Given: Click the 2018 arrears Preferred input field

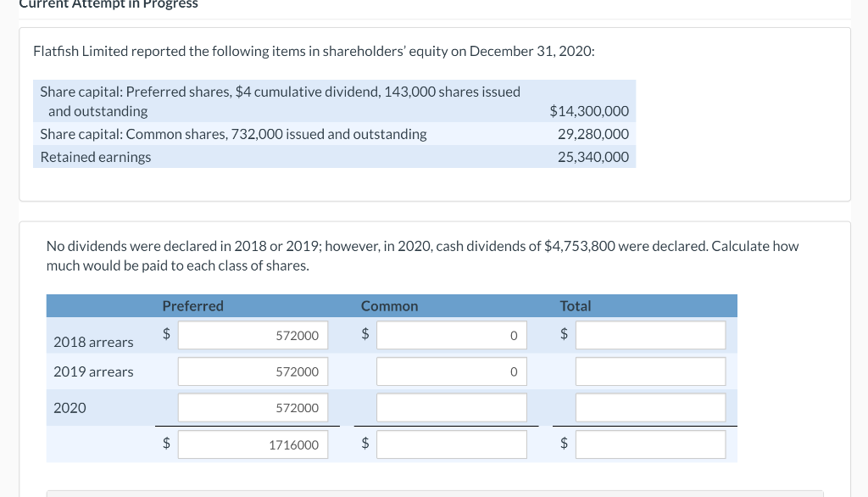Looking at the screenshot, I should [253, 335].
